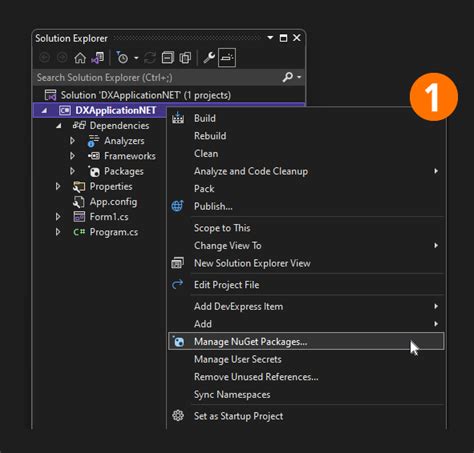The image size is (474, 453).
Task: Click the Pending Changes Filter clock icon
Action: 122,58
